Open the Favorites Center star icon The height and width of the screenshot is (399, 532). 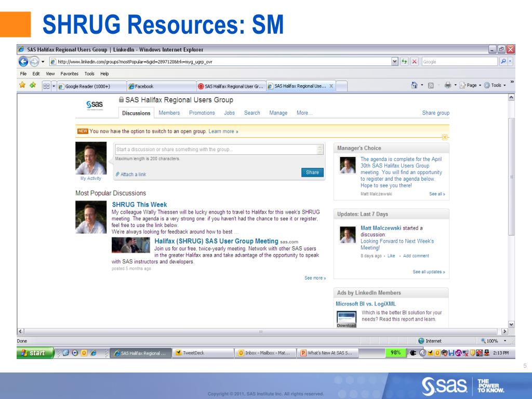[x=22, y=85]
